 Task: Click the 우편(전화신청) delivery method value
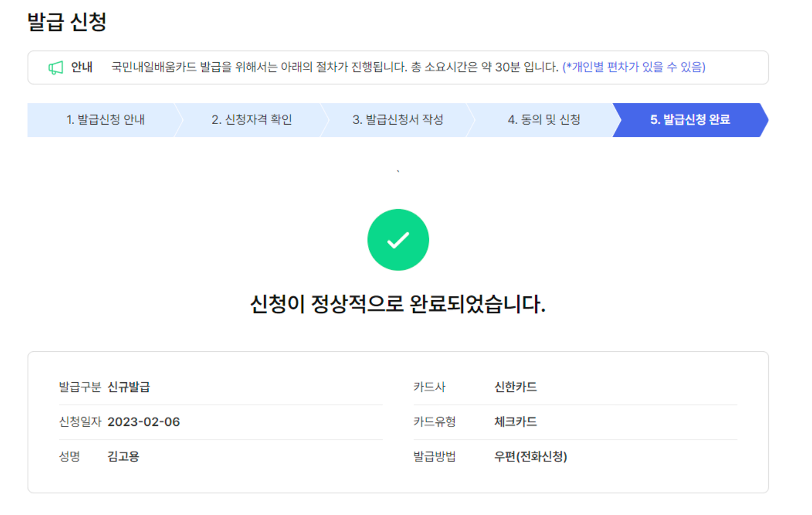coord(530,456)
